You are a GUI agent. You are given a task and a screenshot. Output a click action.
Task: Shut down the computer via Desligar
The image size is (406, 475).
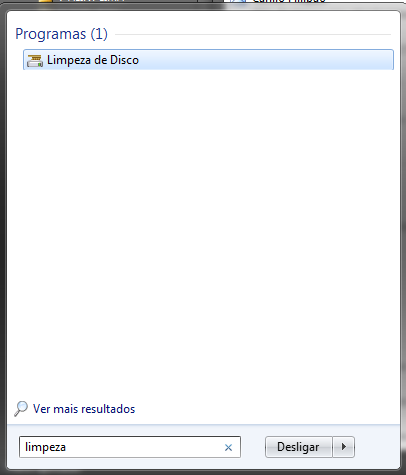pos(299,447)
